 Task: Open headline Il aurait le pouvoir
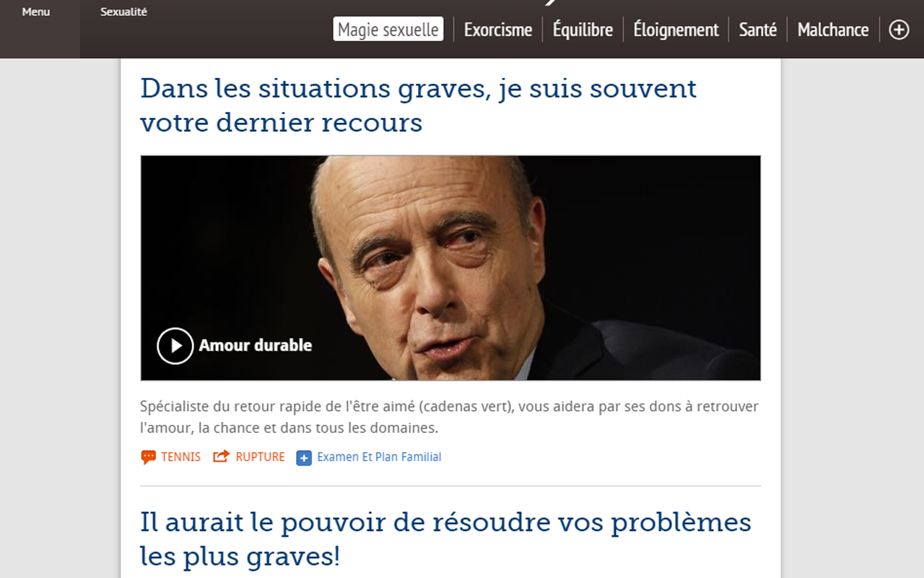[x=445, y=538]
